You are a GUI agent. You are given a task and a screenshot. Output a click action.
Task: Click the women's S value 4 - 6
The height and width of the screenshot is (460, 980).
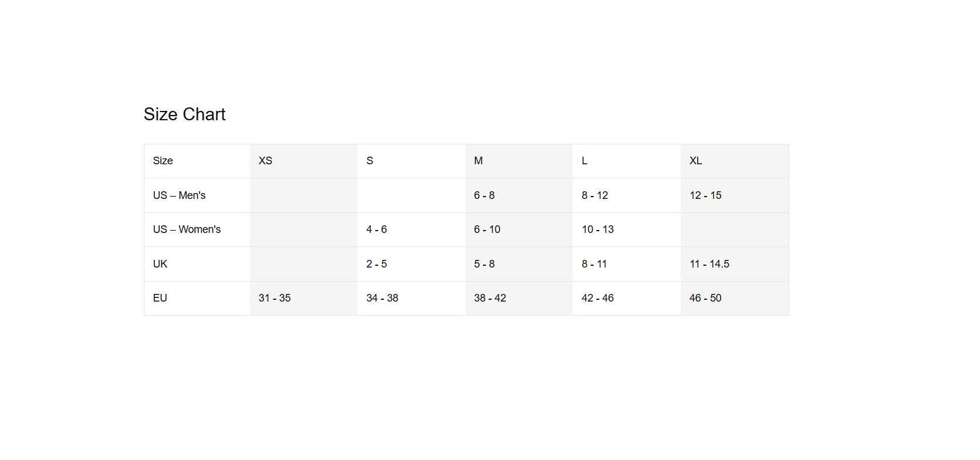[x=376, y=229]
